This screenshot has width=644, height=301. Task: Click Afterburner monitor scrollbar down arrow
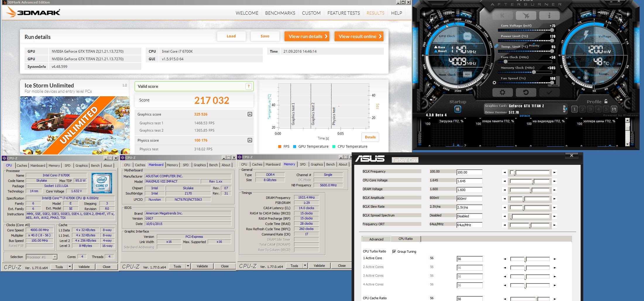click(x=627, y=144)
